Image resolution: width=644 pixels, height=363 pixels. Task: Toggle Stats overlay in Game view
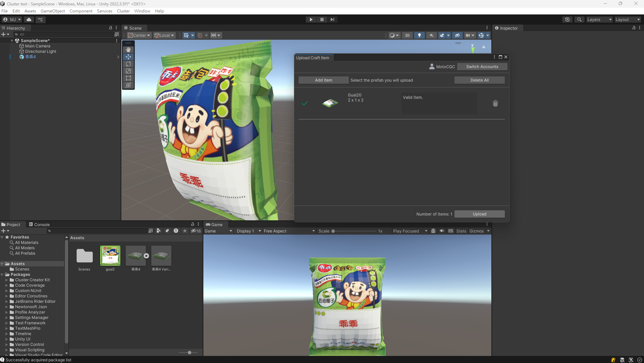tap(461, 231)
